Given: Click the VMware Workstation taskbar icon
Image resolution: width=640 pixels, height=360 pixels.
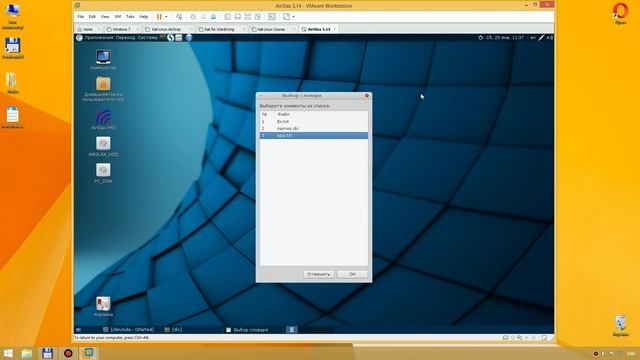Looking at the screenshot, I should point(88,353).
